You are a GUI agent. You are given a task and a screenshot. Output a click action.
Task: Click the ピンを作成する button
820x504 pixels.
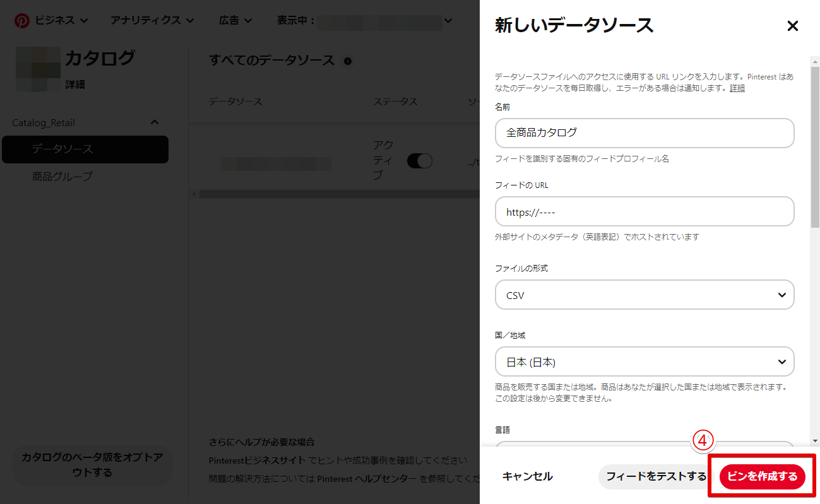[762, 476]
